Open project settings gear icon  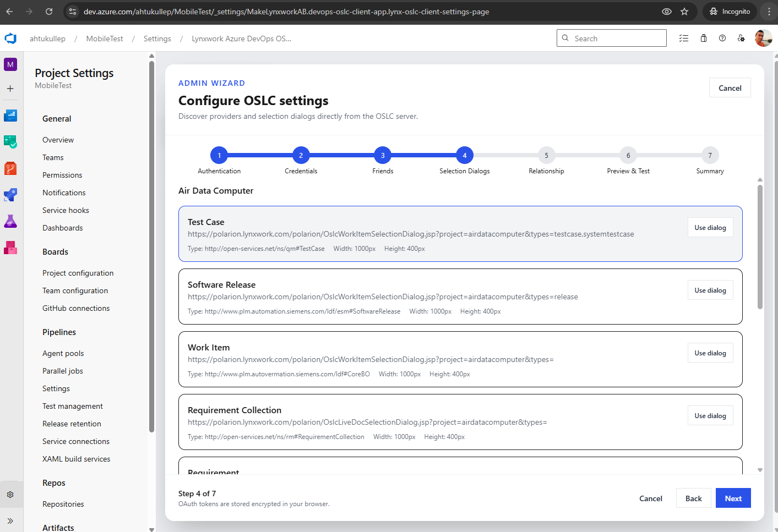[x=10, y=495]
